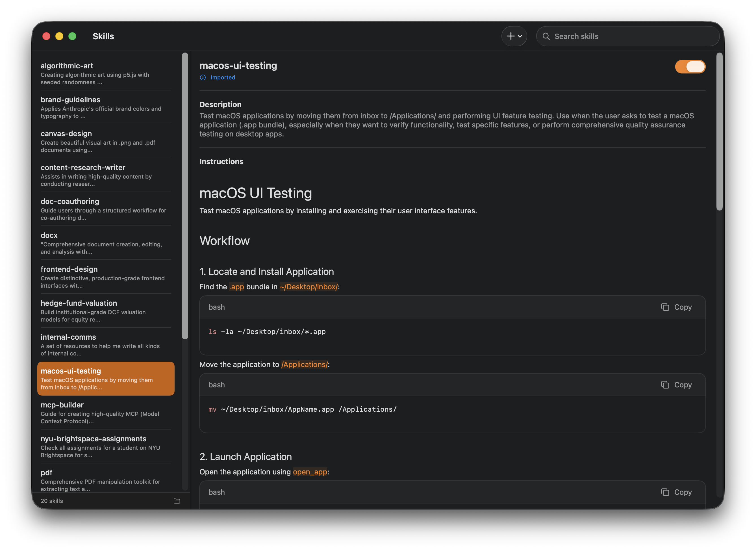Open the brand-guidelines skill
The image size is (756, 551).
click(100, 107)
